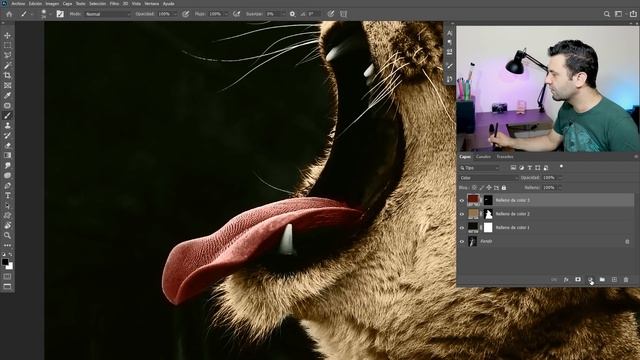
Task: Hide Relleno de color 3 layer
Action: 462,200
